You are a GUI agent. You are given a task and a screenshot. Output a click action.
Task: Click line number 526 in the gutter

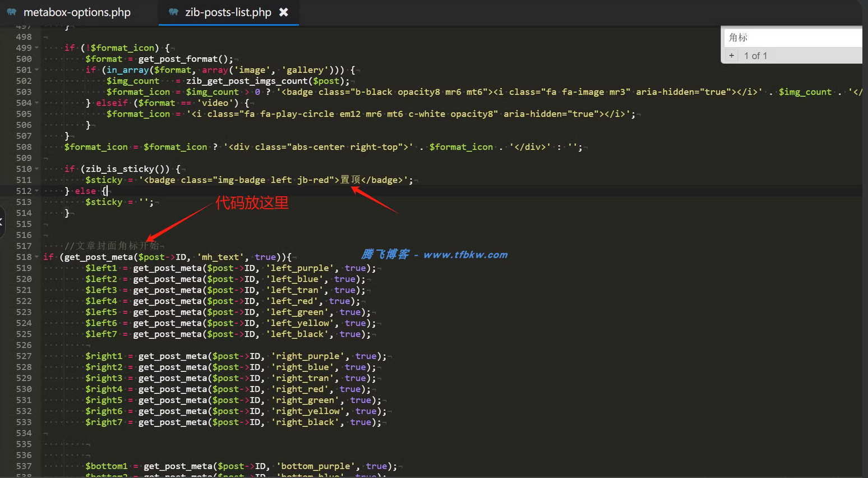point(24,345)
